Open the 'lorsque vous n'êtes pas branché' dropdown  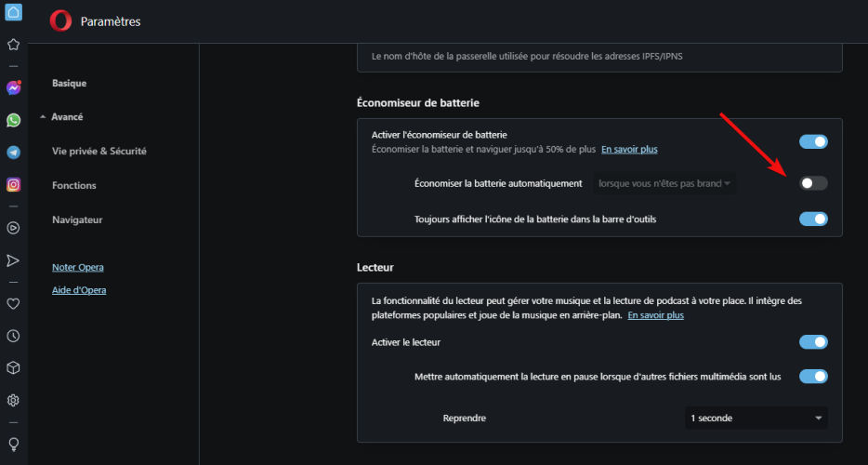click(664, 183)
